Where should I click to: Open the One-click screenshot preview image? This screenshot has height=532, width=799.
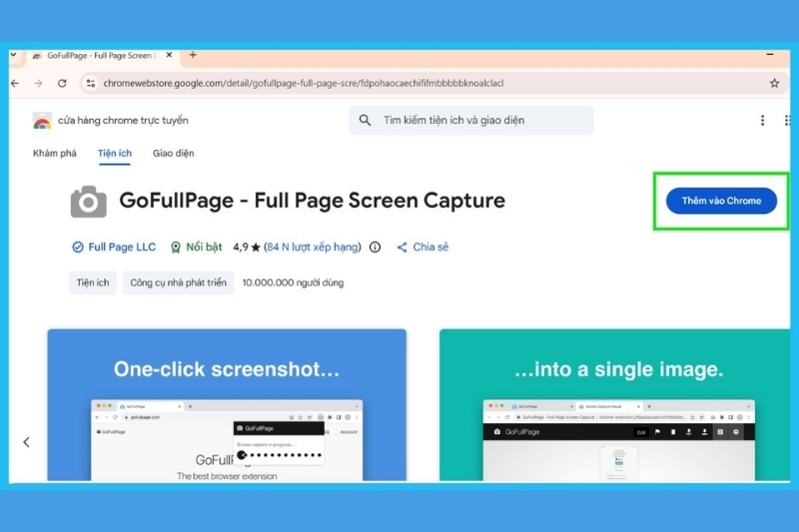227,404
